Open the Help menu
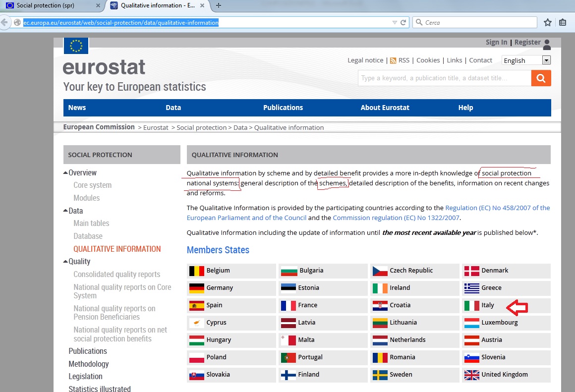 [x=465, y=108]
